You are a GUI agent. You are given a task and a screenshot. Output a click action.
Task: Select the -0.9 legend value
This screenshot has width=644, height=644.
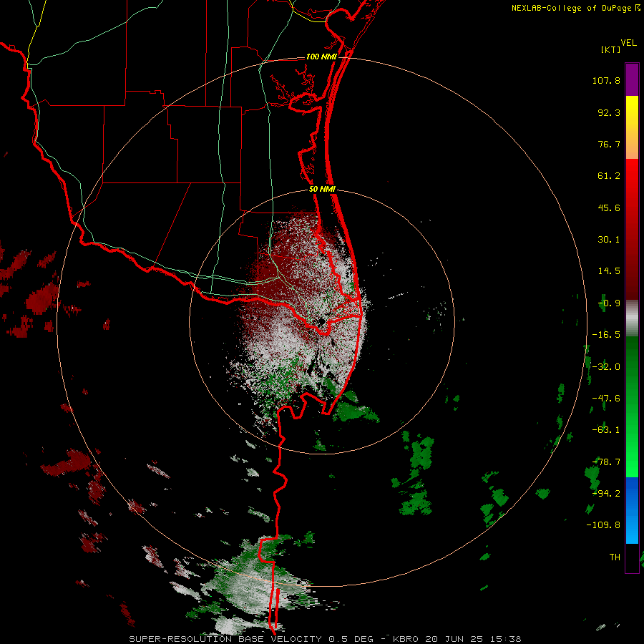(x=609, y=303)
